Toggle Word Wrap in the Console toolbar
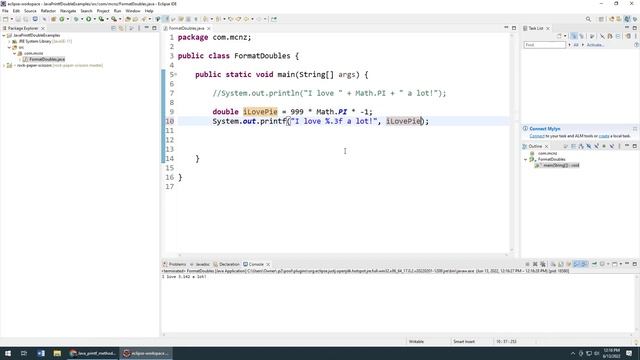Screen dimensions: 640x360 pyautogui.click(x=569, y=264)
